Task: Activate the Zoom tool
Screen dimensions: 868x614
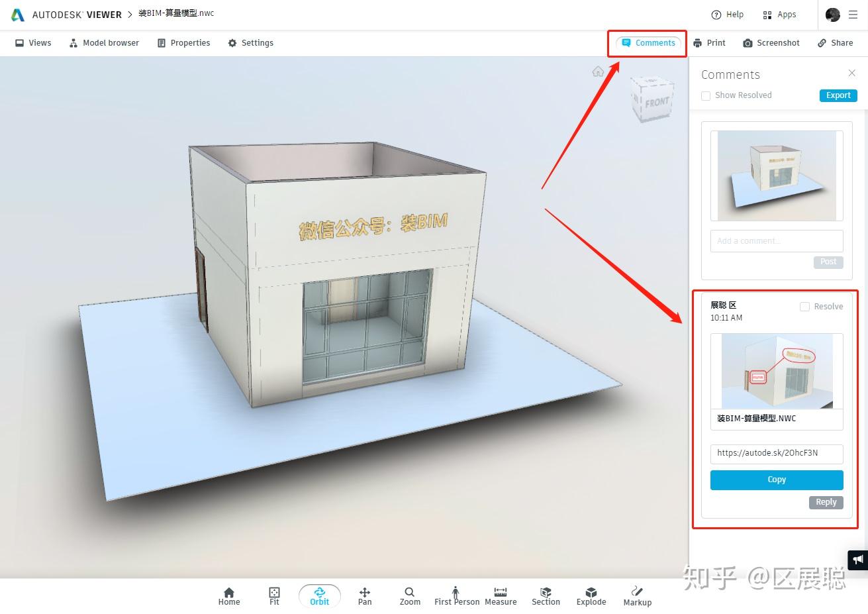Action: coord(409,595)
